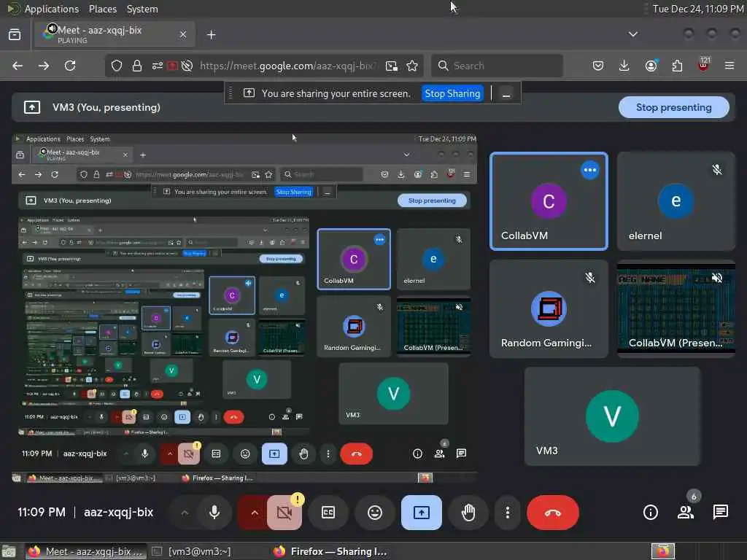Screen dimensions: 747x560
Task: Switch to Meet - aaz-xqqj-bix taskbar window
Action: (85, 551)
